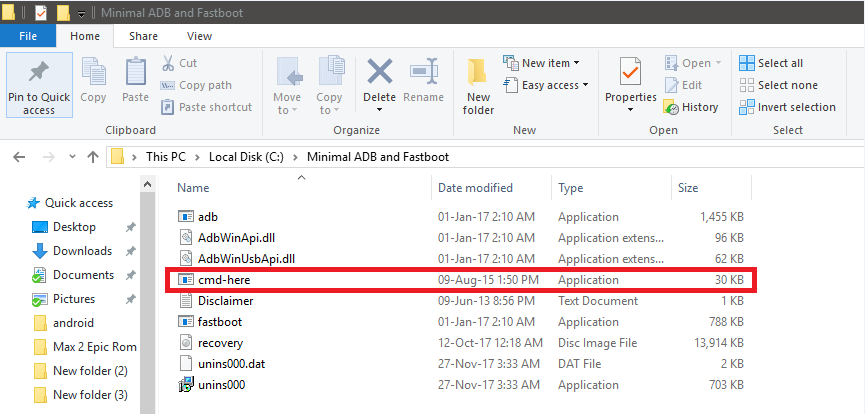Go up one folder level arrow
Screen dimensions: 865x414
pos(93,157)
